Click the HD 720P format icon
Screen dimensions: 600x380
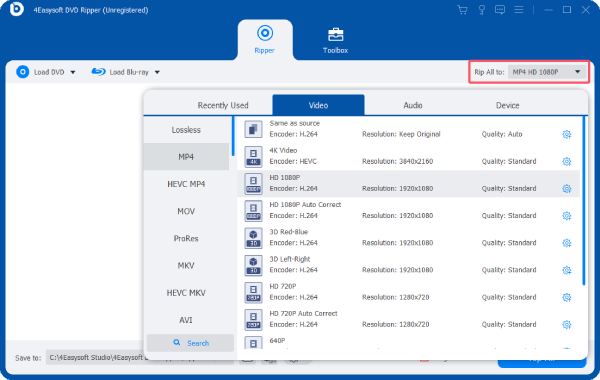click(253, 292)
